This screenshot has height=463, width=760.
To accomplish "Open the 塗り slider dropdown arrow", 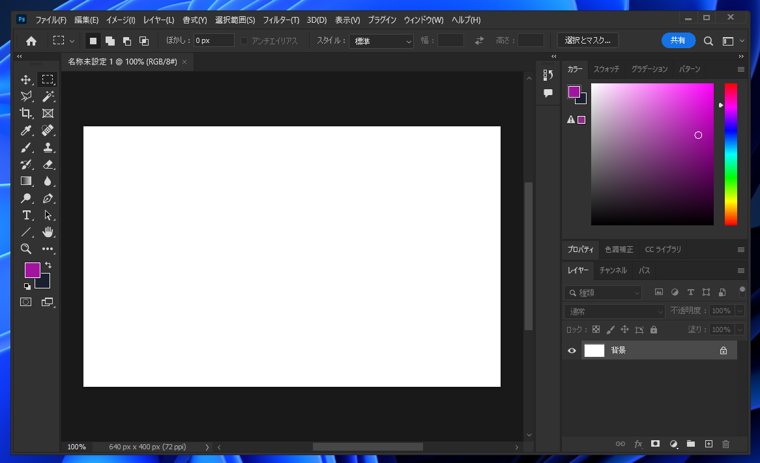I will pos(740,330).
